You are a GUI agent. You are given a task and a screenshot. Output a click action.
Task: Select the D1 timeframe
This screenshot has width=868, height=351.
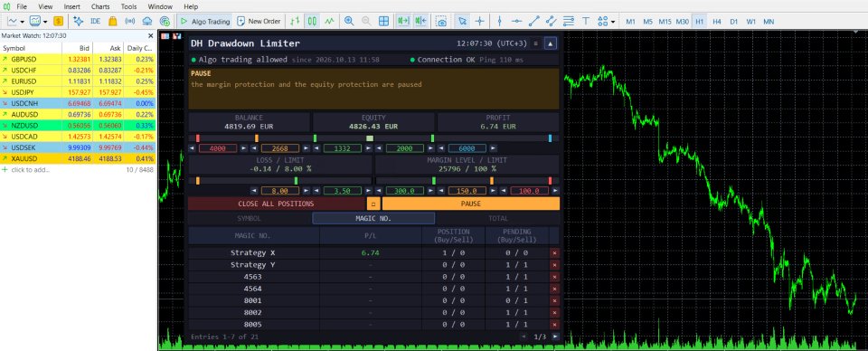(733, 21)
